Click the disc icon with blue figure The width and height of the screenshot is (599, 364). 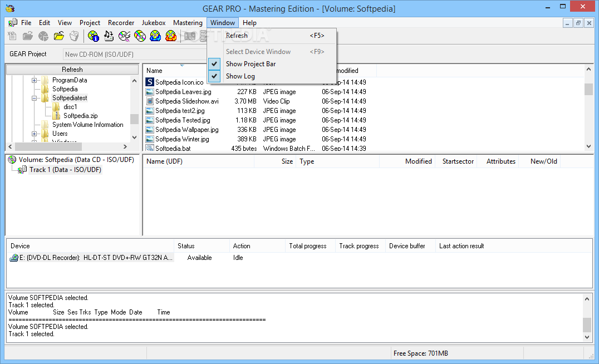click(x=155, y=36)
